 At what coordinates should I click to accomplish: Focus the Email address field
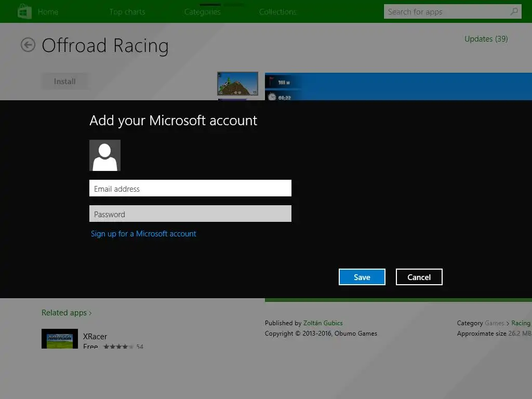(x=190, y=188)
